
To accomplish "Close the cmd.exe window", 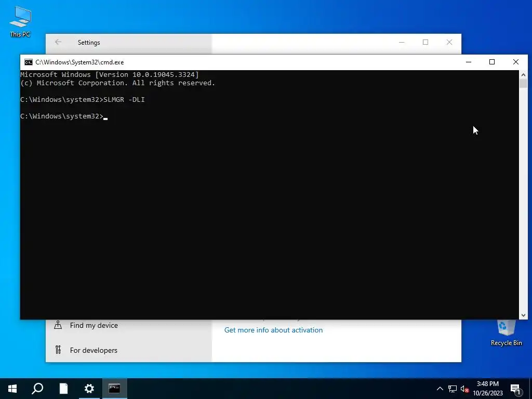I will click(x=516, y=62).
